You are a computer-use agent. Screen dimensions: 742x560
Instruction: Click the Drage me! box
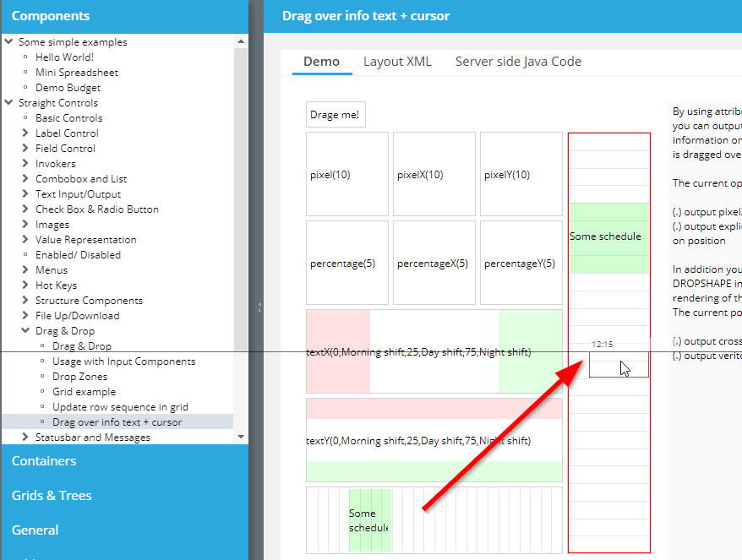click(335, 115)
